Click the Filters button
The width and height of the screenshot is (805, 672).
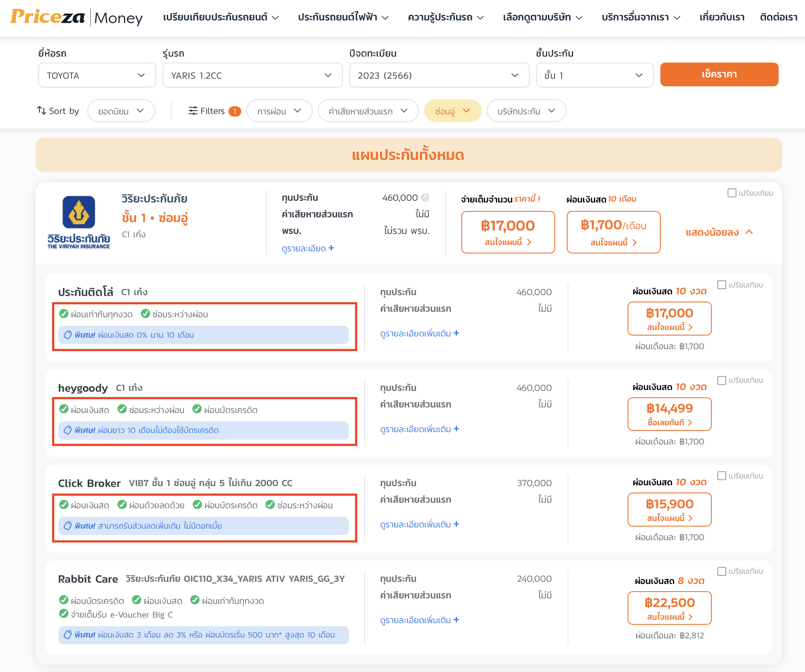coord(214,111)
